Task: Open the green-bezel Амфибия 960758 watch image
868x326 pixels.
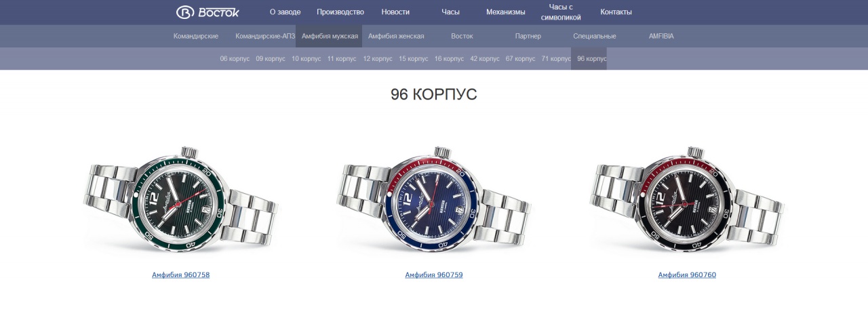Action: (x=181, y=199)
